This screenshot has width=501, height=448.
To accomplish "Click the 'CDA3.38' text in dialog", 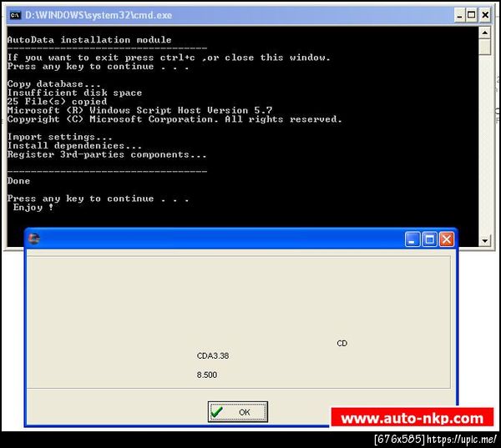I will pos(213,355).
